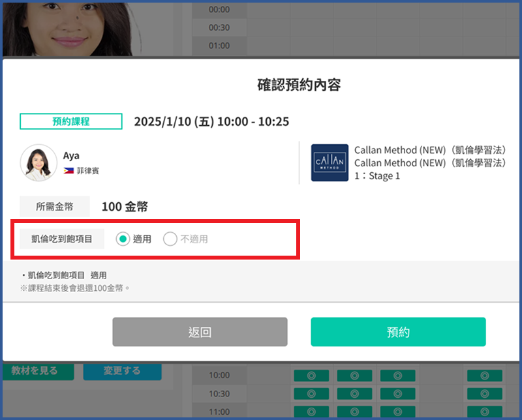Click the green 預約 confirm button
This screenshot has height=420, width=522.
pyautogui.click(x=398, y=332)
